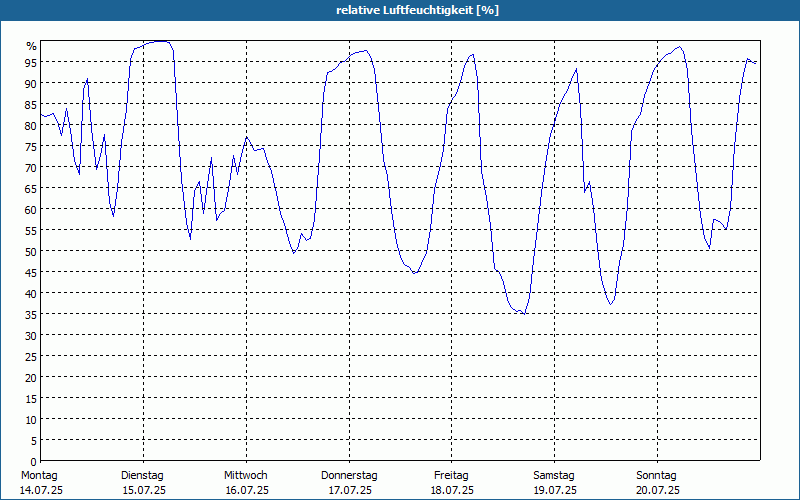Click the Sunday peak near 98% humidity

click(x=679, y=47)
